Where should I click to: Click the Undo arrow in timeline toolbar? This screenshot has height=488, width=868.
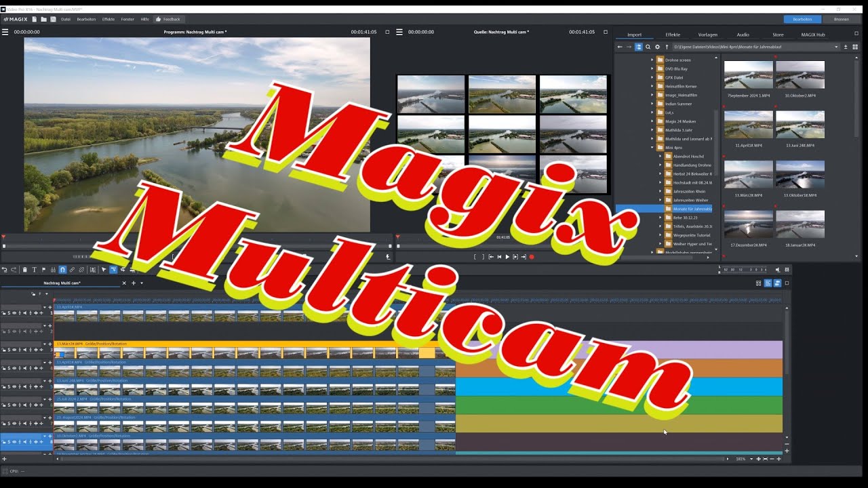[x=5, y=270]
